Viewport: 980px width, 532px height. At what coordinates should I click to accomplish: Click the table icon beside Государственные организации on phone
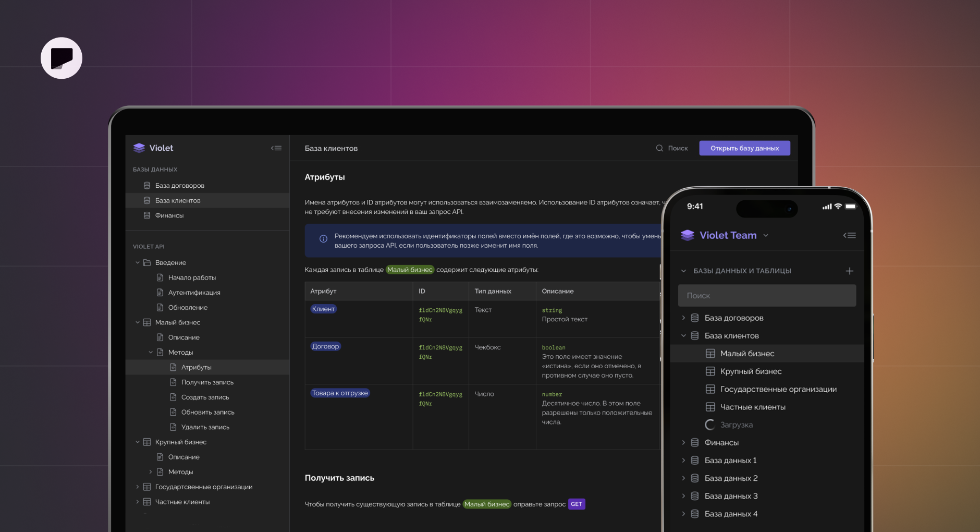click(x=710, y=389)
